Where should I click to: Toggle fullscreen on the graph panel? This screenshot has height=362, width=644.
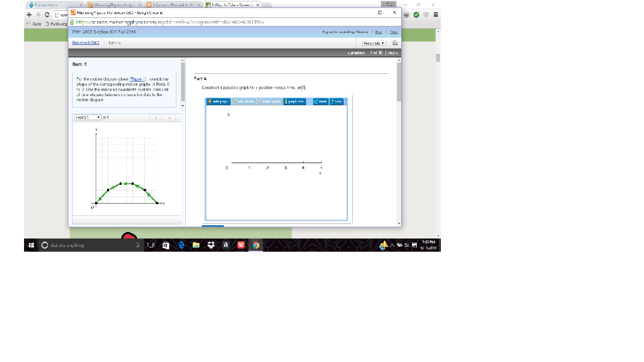point(345,100)
